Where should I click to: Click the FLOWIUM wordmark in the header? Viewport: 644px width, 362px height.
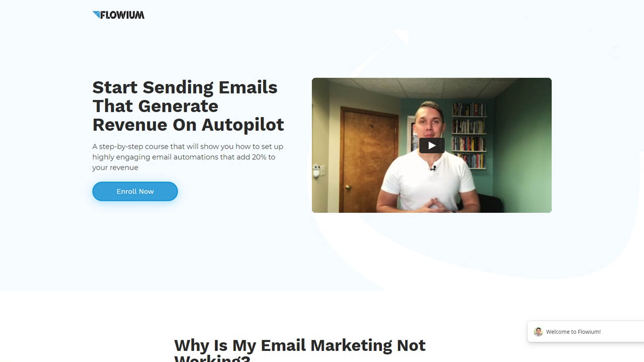122,15
